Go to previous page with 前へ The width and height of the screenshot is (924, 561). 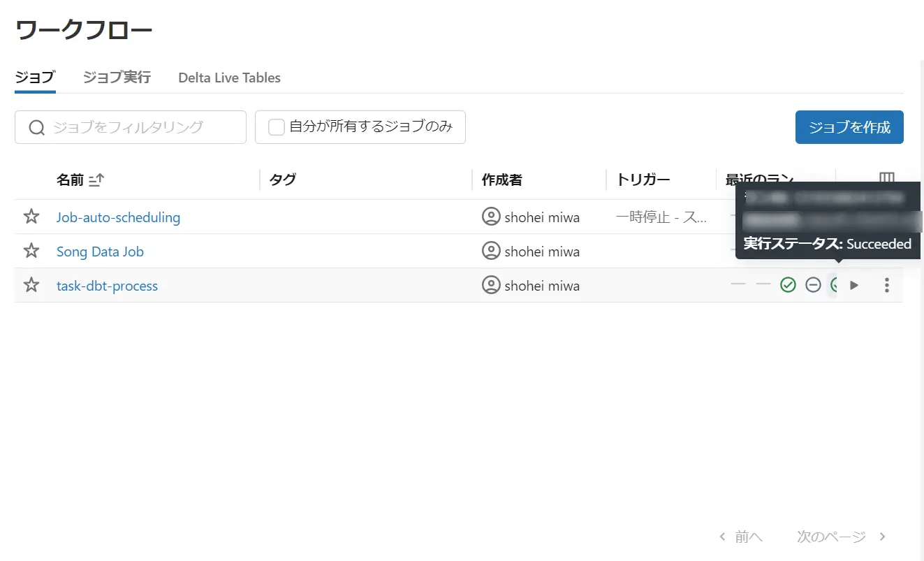(x=741, y=537)
